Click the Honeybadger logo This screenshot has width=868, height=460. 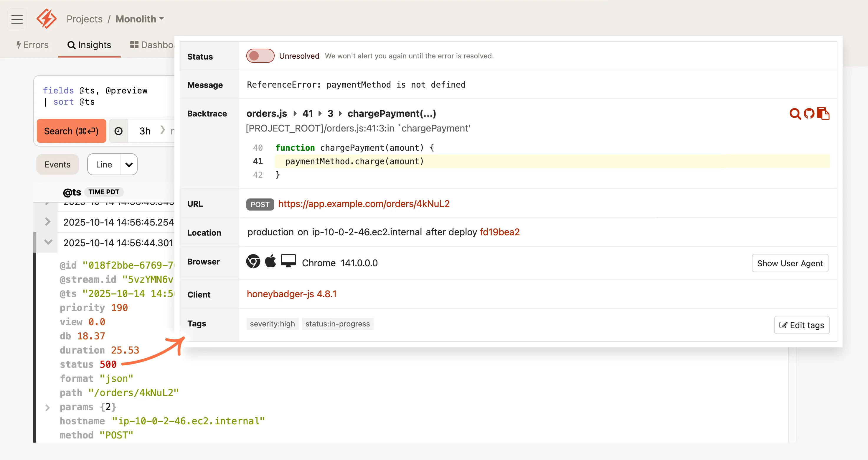click(x=46, y=19)
